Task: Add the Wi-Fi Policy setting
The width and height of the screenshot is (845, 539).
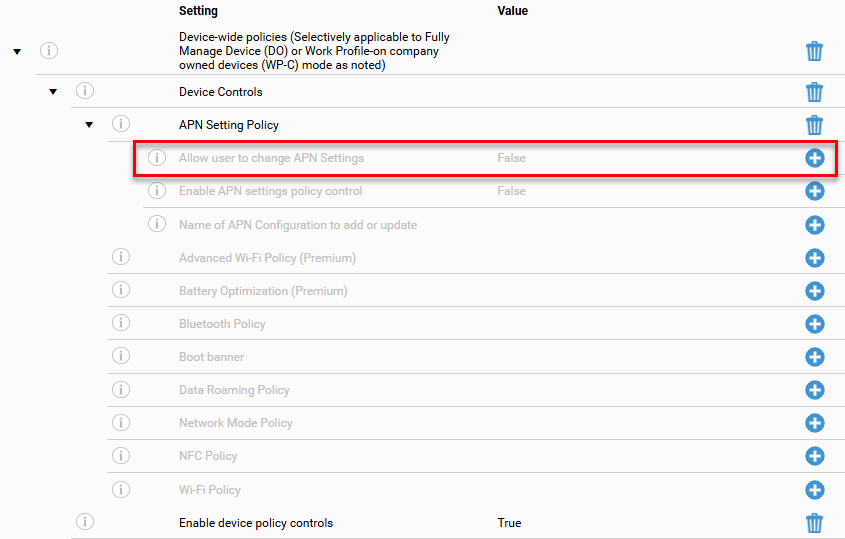Action: (815, 490)
